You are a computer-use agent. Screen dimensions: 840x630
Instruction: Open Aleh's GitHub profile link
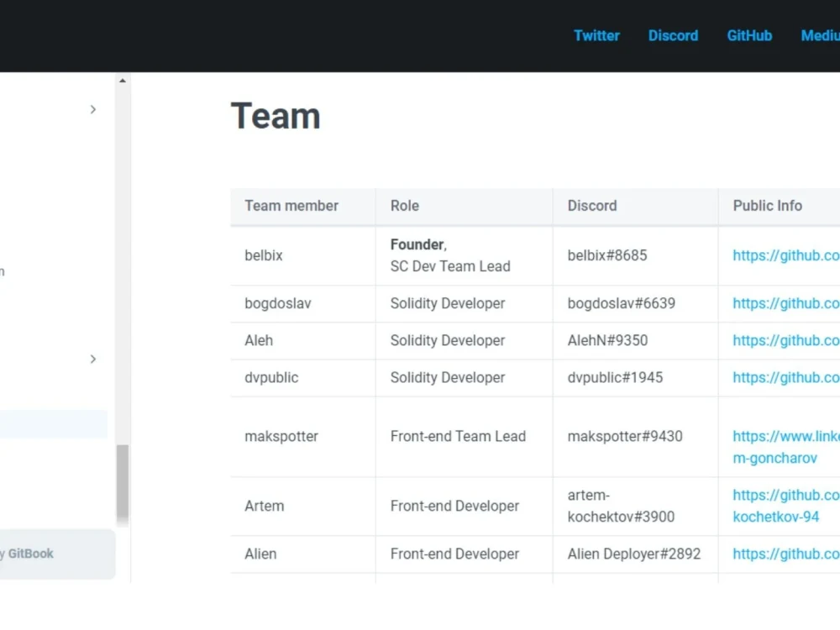pyautogui.click(x=786, y=341)
